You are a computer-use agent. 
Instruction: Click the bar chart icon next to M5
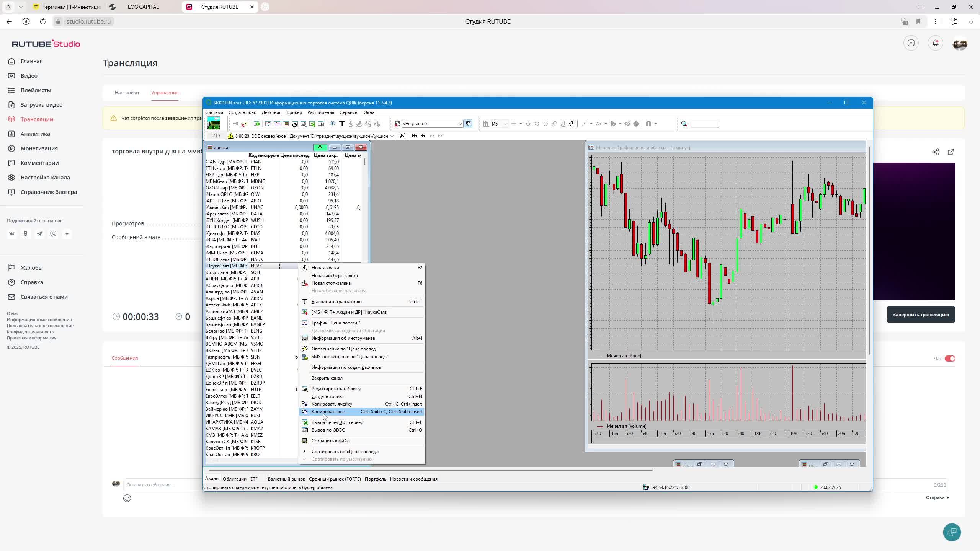(x=486, y=124)
